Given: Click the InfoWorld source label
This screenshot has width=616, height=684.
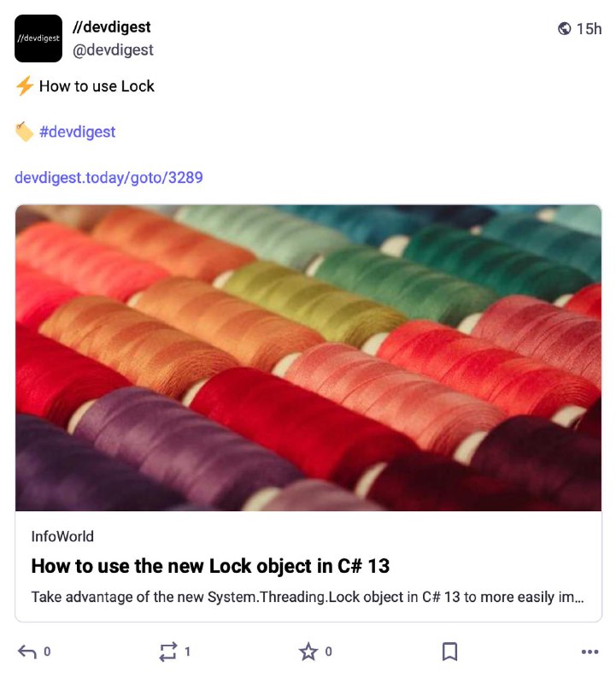Looking at the screenshot, I should (62, 536).
